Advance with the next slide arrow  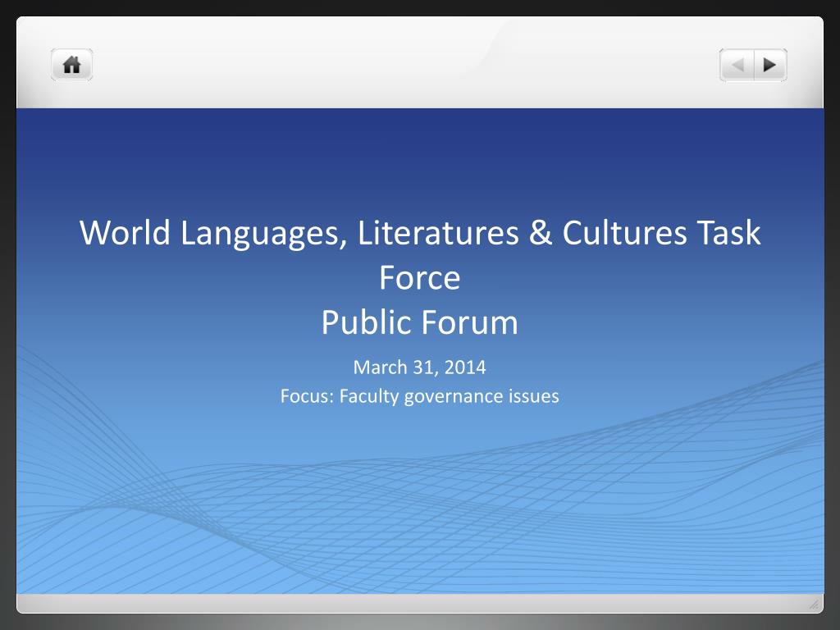point(770,65)
